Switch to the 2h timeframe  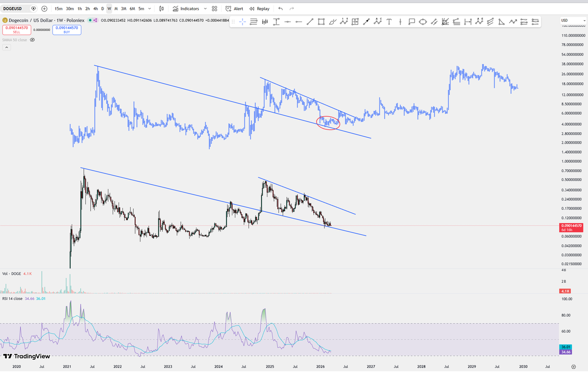click(x=87, y=8)
